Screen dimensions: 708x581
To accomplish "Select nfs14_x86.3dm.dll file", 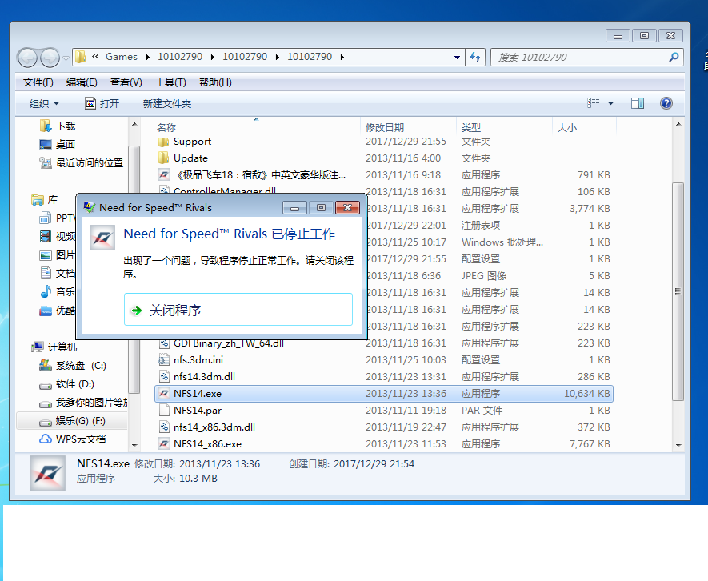I will [x=206, y=427].
